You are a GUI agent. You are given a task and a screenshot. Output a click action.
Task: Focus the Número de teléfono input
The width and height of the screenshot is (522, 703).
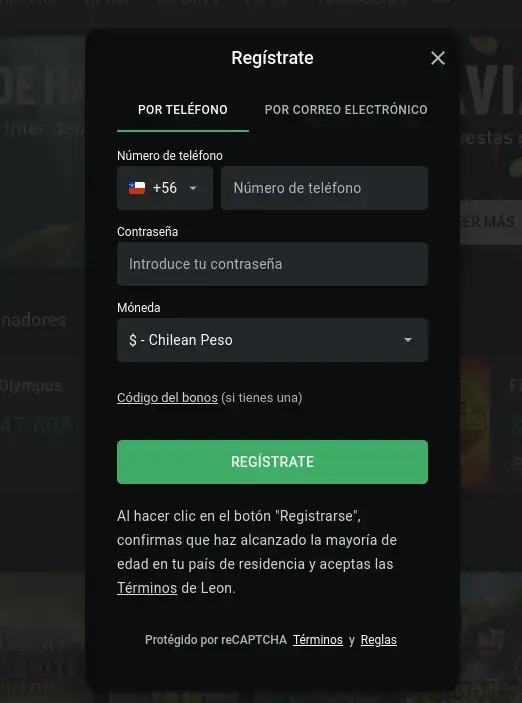(x=324, y=188)
